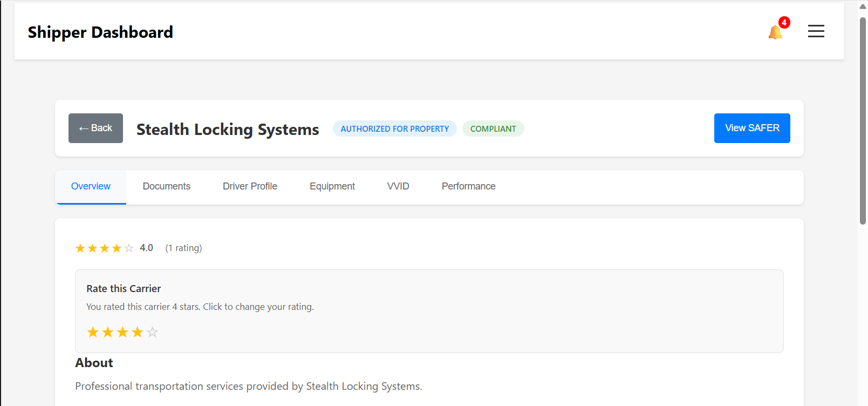The height and width of the screenshot is (406, 868).
Task: Open the Documents tab
Action: coord(166,186)
